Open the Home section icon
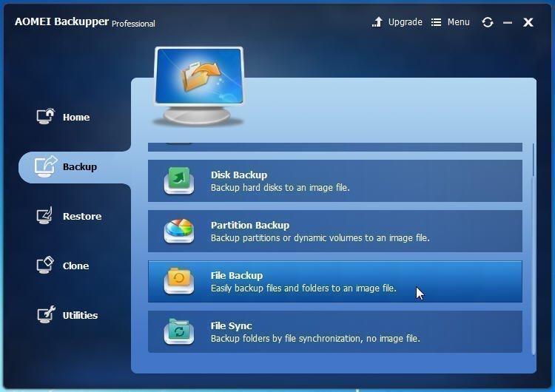Image resolution: width=555 pixels, height=392 pixels. [x=46, y=116]
